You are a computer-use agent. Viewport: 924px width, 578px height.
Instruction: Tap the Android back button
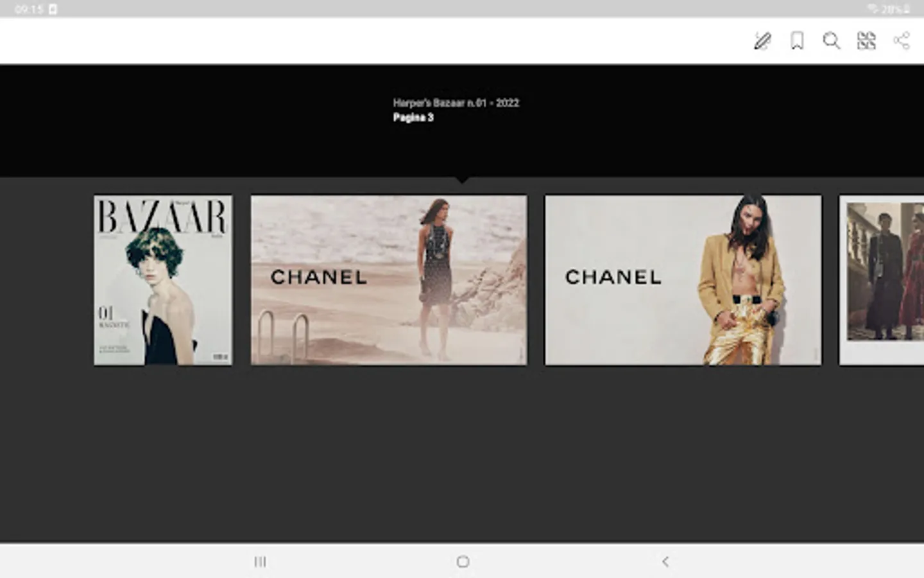tap(665, 562)
